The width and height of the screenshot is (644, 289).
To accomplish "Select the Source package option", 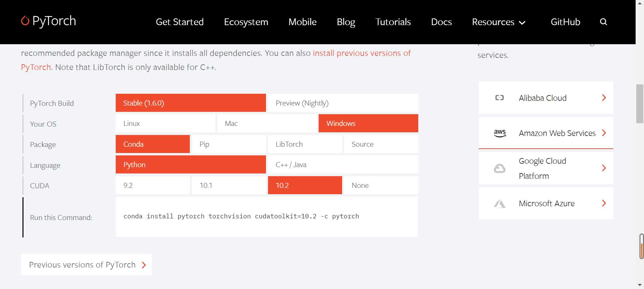I will coord(381,144).
